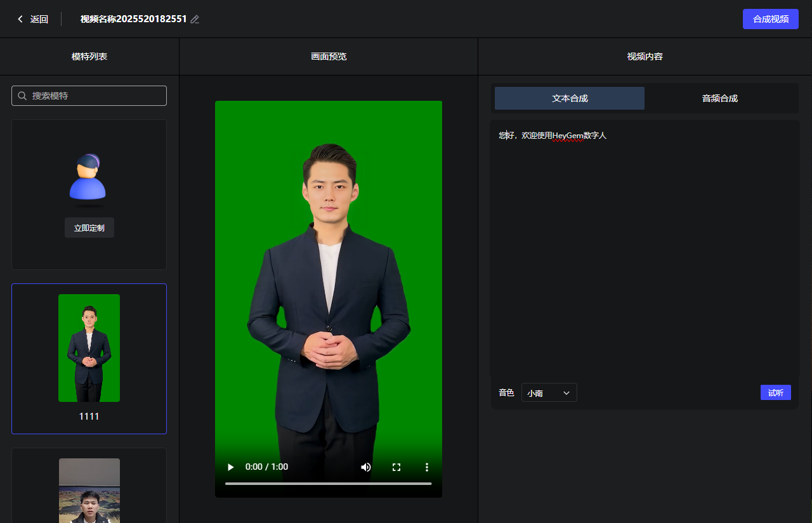Click the search magnifier icon
This screenshot has height=523, width=812.
pyautogui.click(x=22, y=96)
